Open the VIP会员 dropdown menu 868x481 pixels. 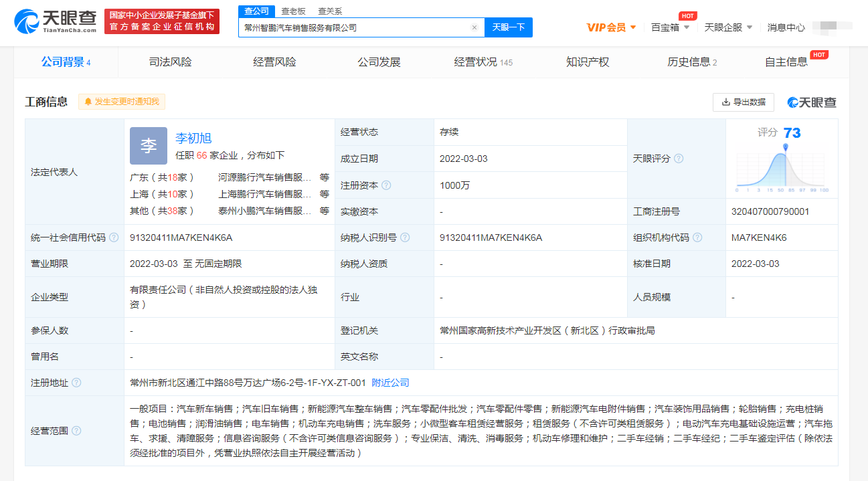(612, 27)
